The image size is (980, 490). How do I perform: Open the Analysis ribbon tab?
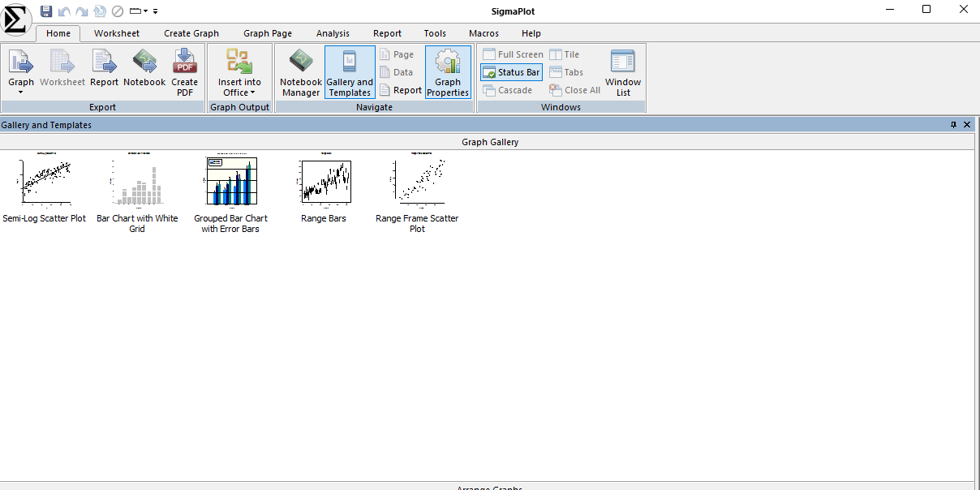(x=333, y=33)
